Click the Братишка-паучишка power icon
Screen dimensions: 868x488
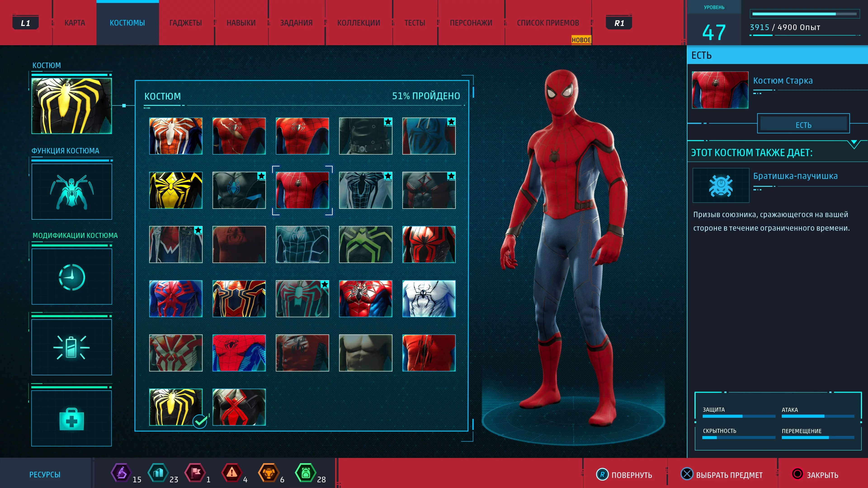click(721, 185)
